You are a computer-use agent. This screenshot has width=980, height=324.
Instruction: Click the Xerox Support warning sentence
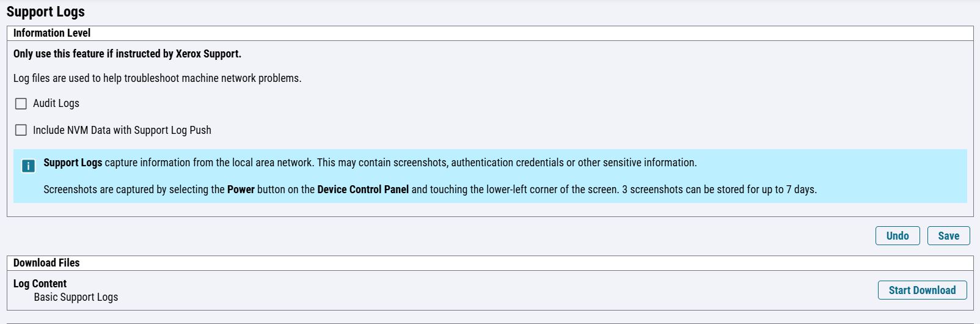click(x=127, y=54)
